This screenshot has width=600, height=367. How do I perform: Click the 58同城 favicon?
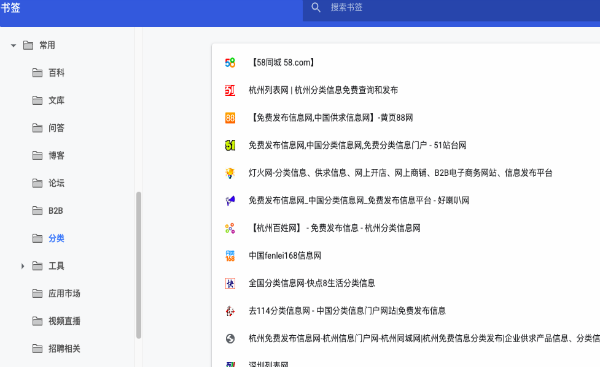(x=230, y=62)
